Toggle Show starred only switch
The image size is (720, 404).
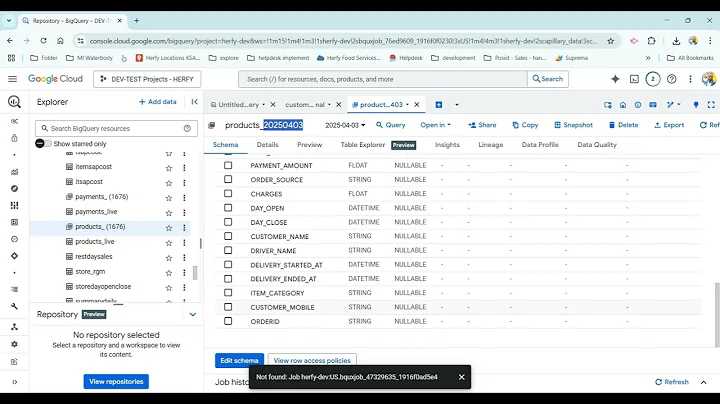(x=44, y=144)
